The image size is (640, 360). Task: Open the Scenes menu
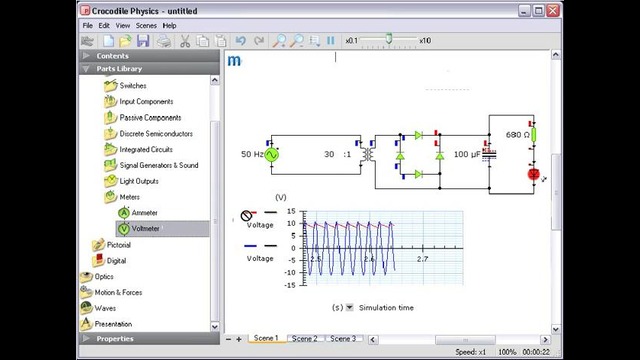146,26
